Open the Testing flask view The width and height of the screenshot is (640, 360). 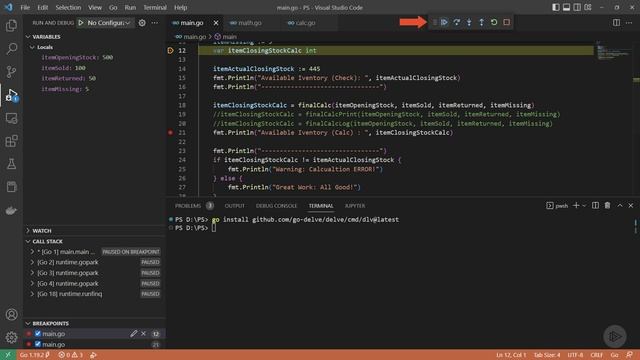click(x=11, y=164)
